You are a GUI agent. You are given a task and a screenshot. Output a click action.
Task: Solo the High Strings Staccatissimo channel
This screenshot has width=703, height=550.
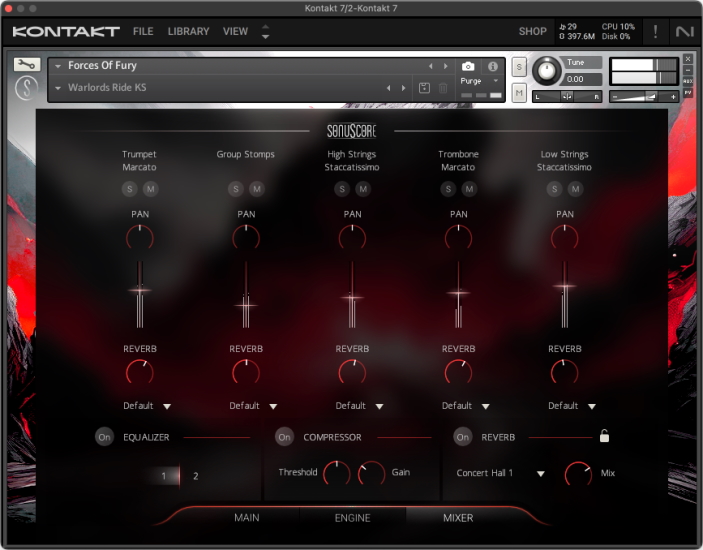(342, 189)
